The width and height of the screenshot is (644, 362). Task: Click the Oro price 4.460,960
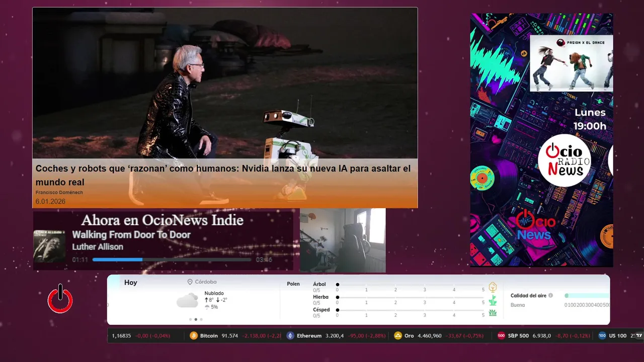(x=430, y=336)
